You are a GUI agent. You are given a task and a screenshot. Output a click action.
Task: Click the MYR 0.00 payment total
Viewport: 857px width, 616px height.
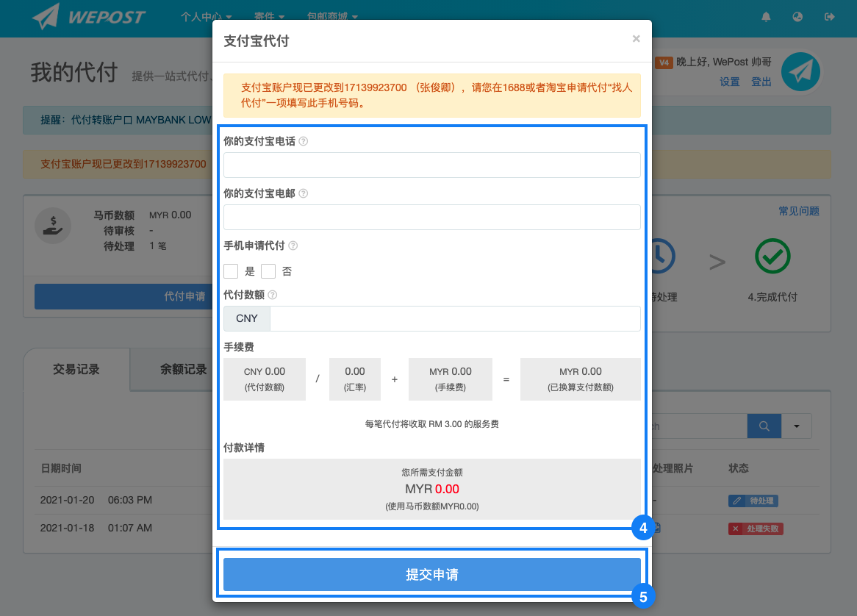[x=431, y=489]
